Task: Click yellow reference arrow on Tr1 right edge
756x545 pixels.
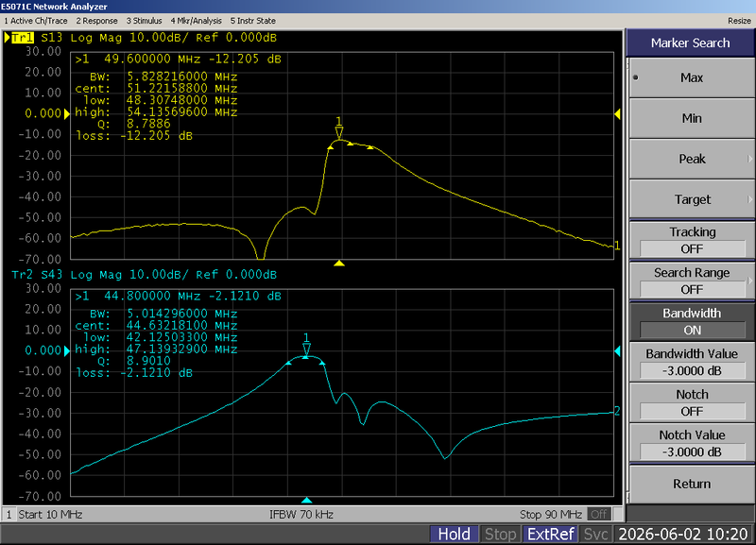Action: (617, 114)
